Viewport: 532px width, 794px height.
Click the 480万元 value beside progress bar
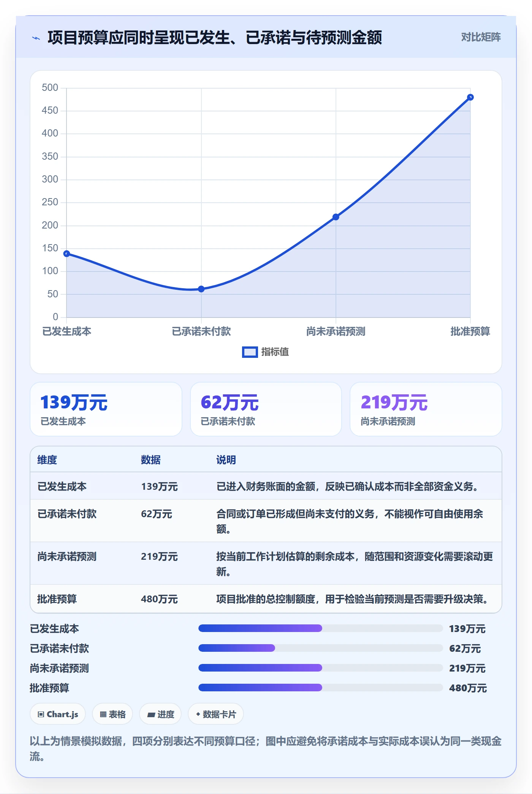point(468,688)
